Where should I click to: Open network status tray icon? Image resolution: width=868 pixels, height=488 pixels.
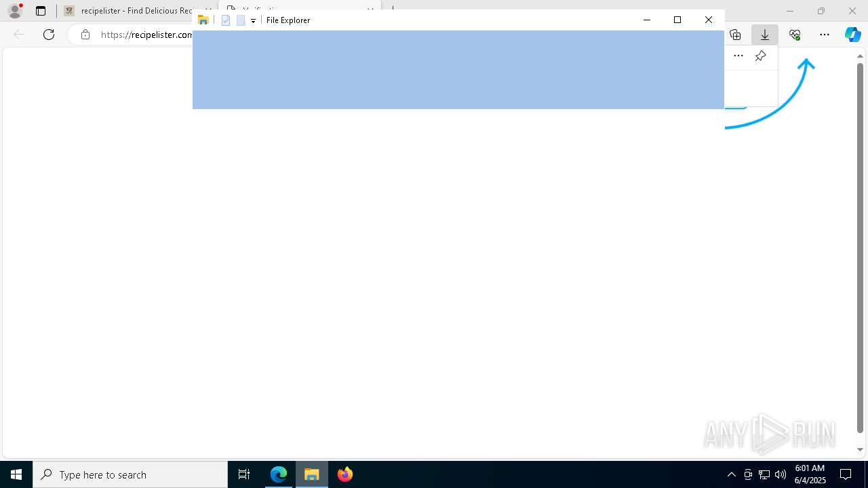click(x=764, y=474)
